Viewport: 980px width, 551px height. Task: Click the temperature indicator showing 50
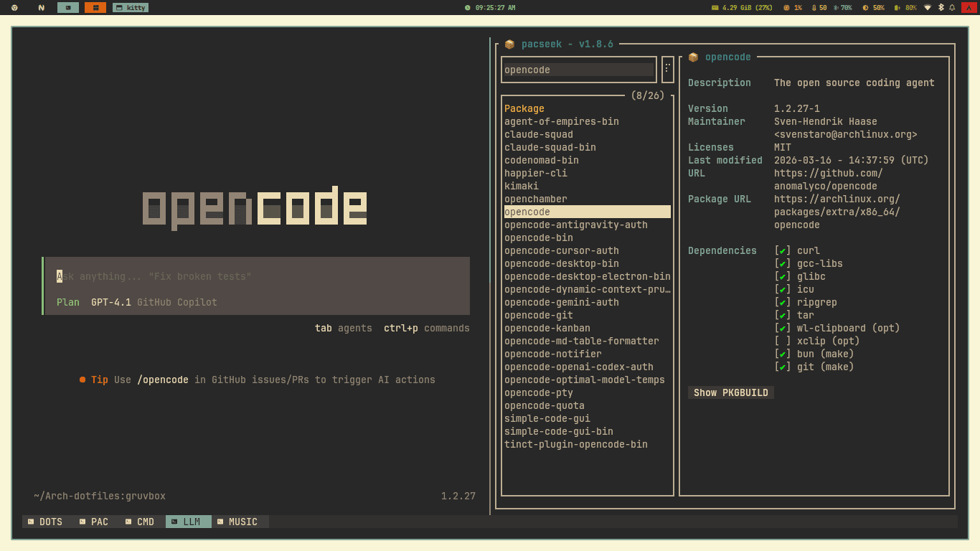tap(819, 8)
